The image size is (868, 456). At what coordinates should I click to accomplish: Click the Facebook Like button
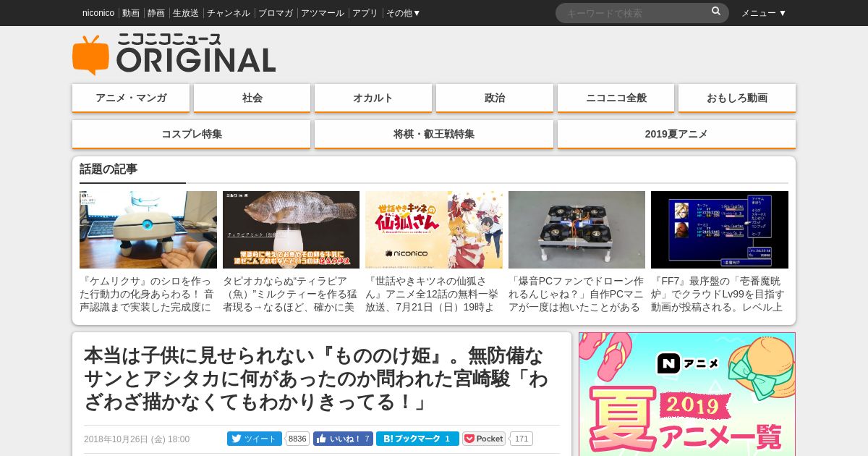[343, 439]
